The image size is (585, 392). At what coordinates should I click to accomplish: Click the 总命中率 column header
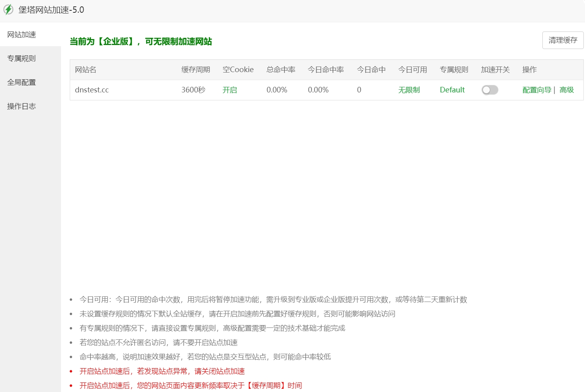pos(281,69)
